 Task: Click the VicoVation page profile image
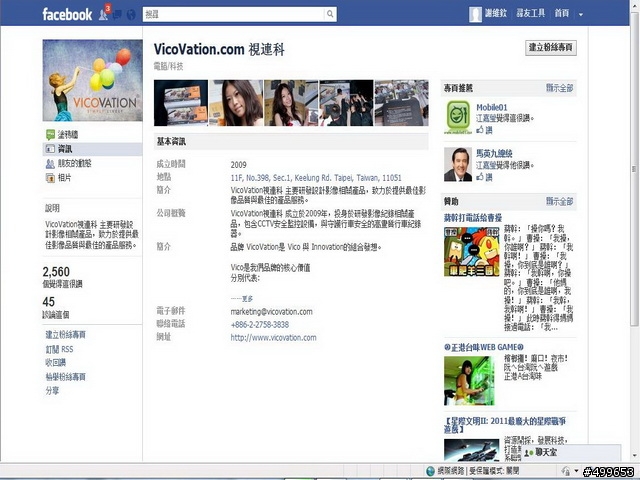(93, 80)
